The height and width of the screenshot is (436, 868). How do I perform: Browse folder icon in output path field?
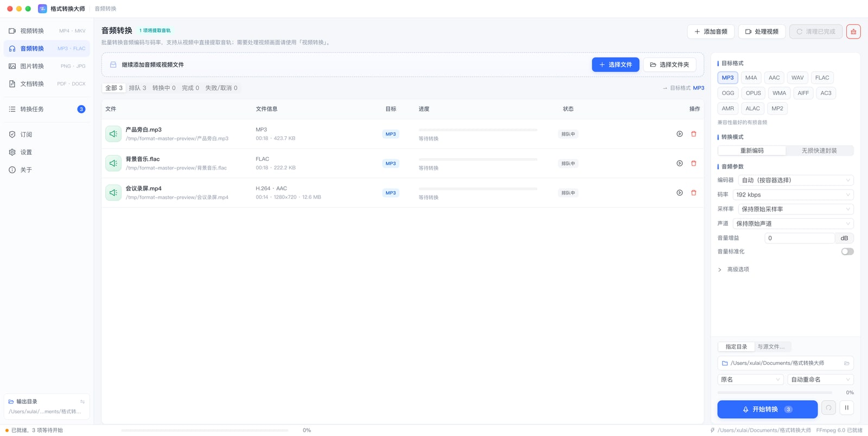(846, 363)
